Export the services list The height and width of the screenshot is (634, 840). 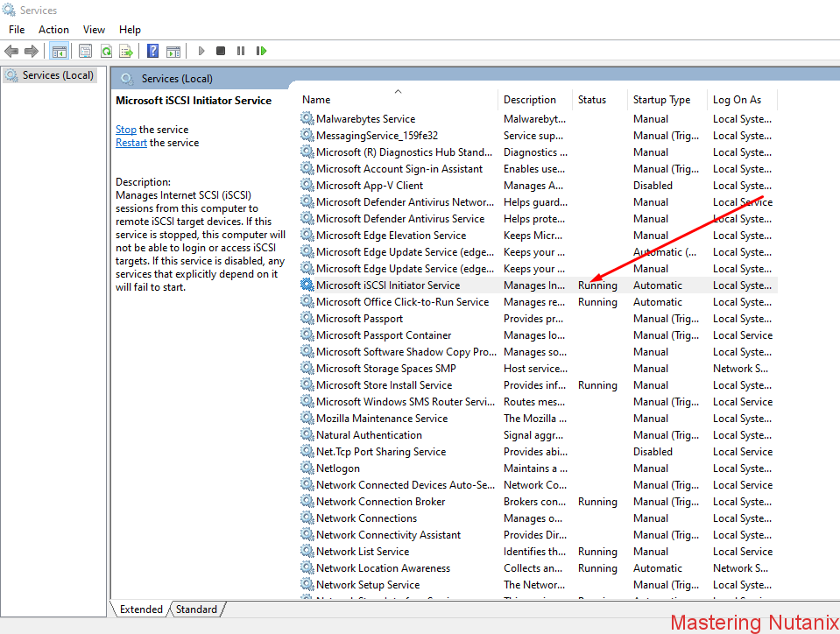[125, 50]
